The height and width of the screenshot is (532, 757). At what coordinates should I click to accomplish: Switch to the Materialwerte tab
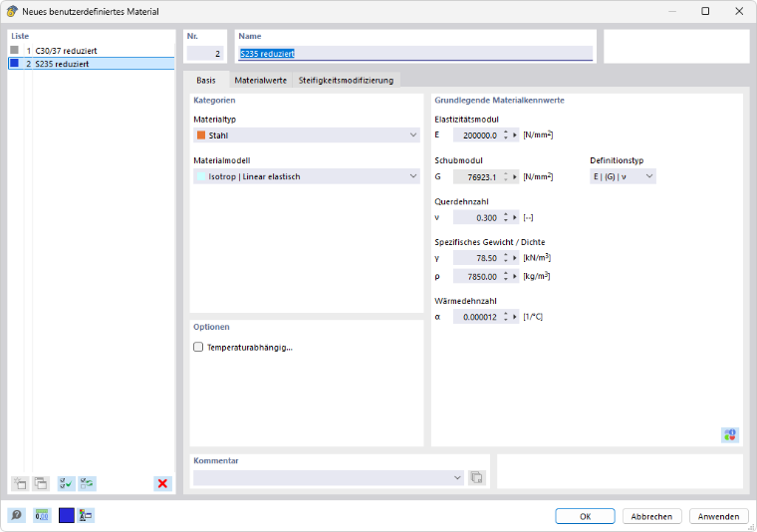tap(261, 80)
